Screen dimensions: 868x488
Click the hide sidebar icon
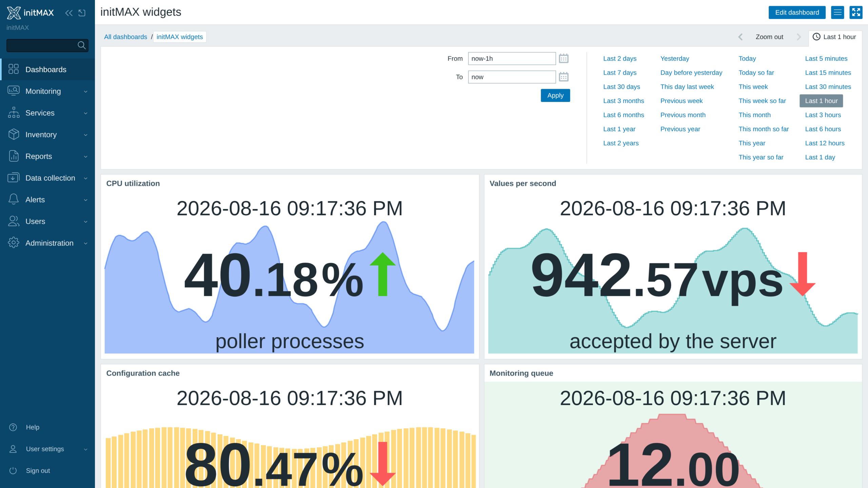coord(82,13)
